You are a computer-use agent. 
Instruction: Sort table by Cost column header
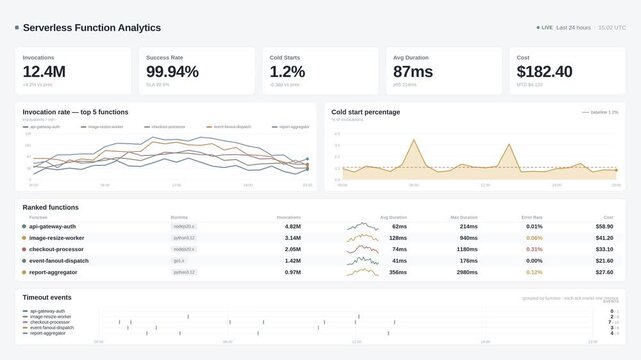(608, 217)
